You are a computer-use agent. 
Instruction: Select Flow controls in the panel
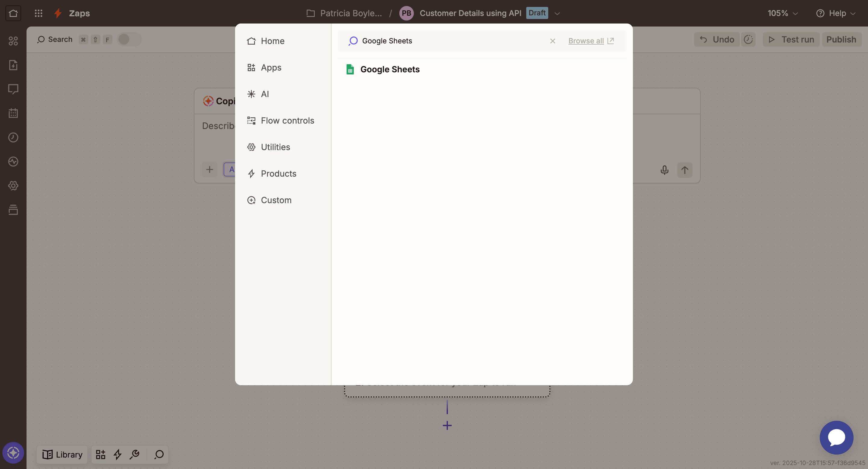[287, 120]
